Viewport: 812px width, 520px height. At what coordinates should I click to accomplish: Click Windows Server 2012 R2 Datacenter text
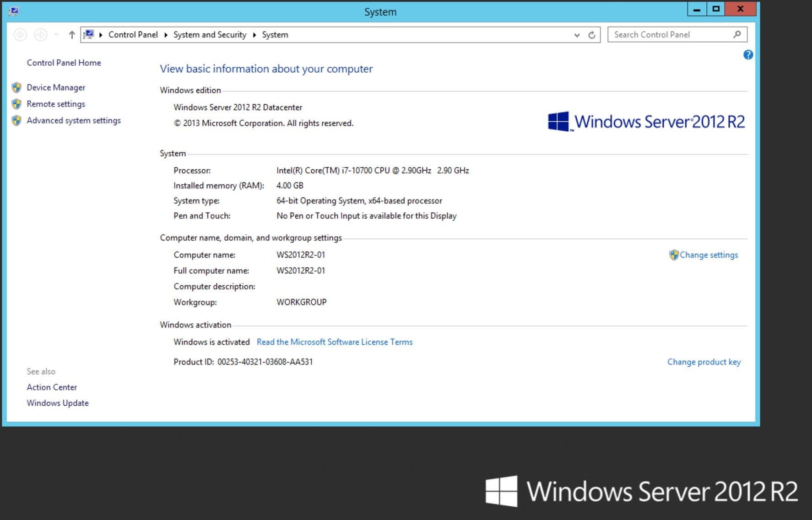(x=238, y=107)
